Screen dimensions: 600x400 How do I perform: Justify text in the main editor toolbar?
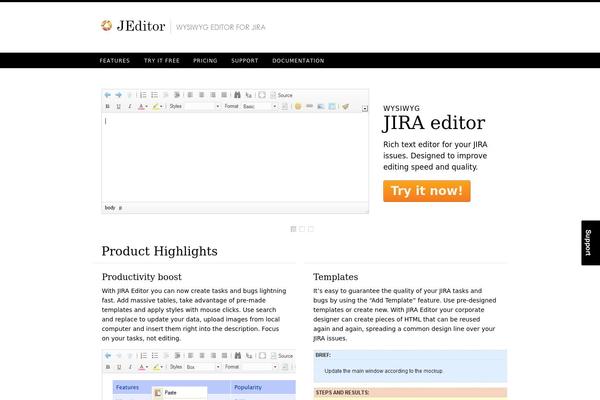pyautogui.click(x=224, y=95)
